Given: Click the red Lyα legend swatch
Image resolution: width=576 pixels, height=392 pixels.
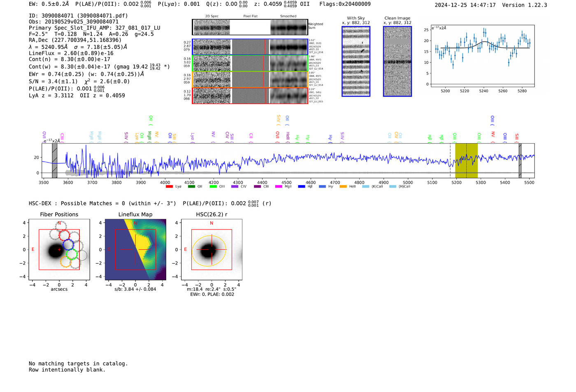Looking at the screenshot, I should pyautogui.click(x=169, y=186).
